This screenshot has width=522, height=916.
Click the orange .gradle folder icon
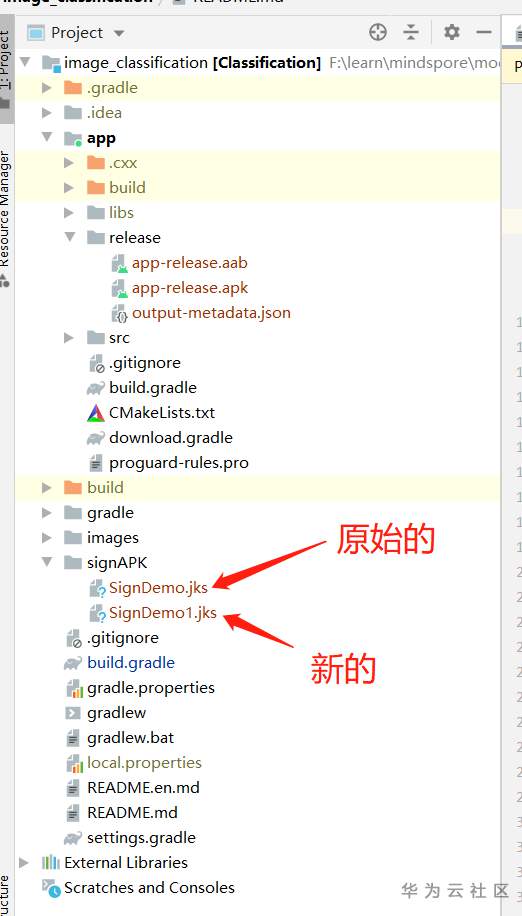tap(73, 88)
